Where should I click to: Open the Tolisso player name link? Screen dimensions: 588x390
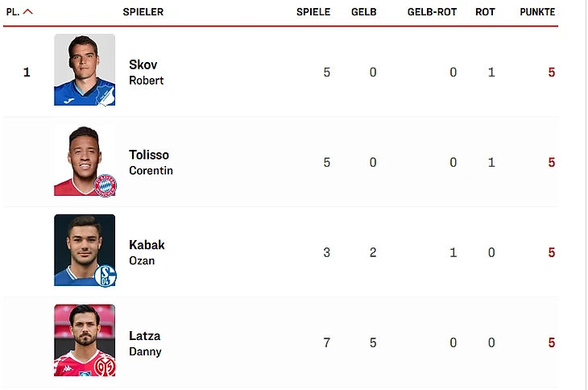[x=149, y=155]
